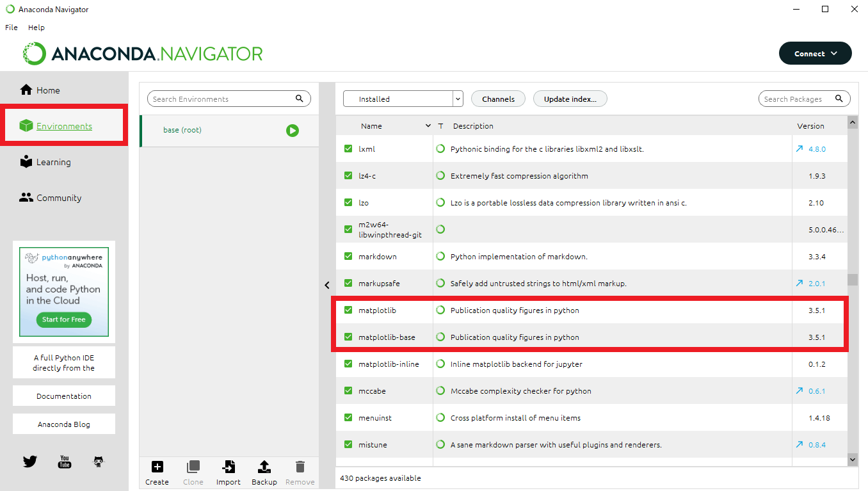
Task: Open the YouTube icon link
Action: (65, 462)
